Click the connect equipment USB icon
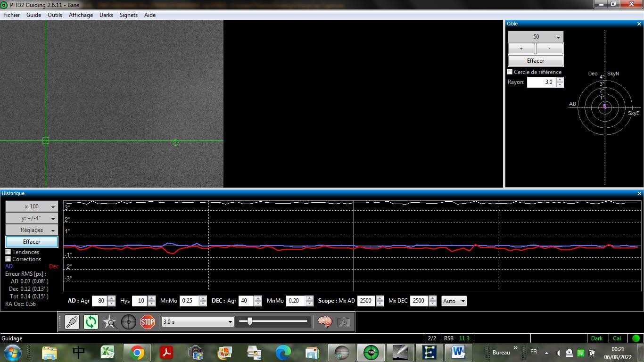This screenshot has height=362, width=644. [72, 322]
